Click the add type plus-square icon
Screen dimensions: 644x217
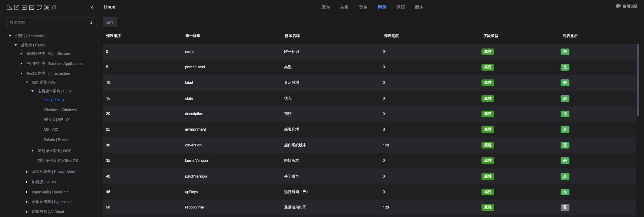point(24,7)
